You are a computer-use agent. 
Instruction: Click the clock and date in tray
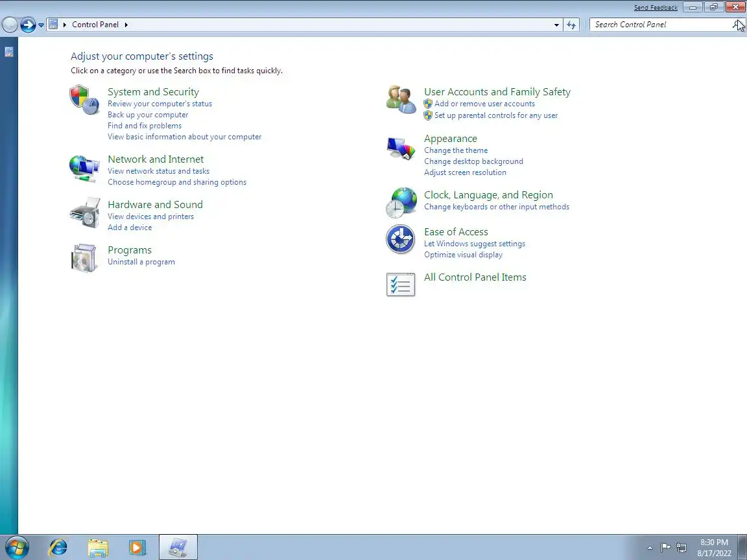[x=714, y=548]
